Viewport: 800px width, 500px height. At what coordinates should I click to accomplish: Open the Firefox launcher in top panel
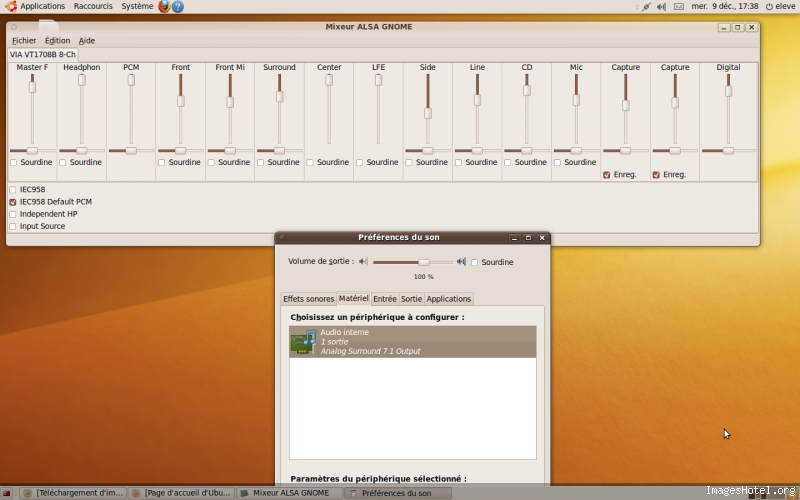164,6
